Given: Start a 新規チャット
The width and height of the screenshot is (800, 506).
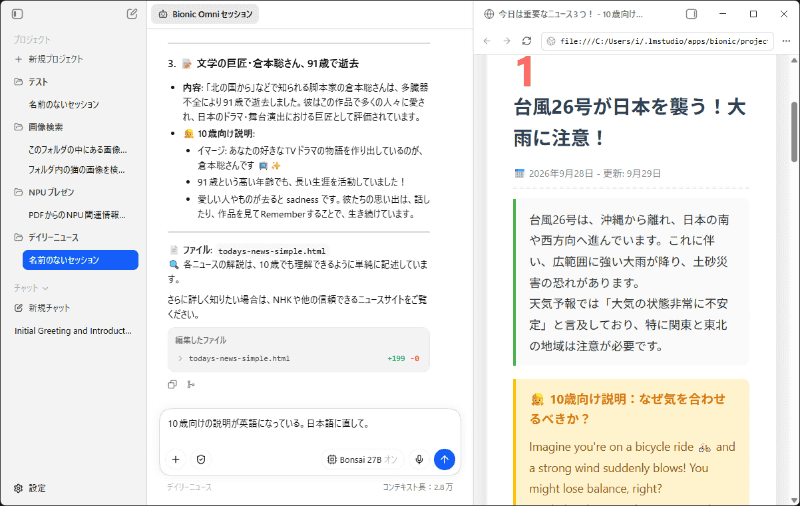Looking at the screenshot, I should coord(49,308).
